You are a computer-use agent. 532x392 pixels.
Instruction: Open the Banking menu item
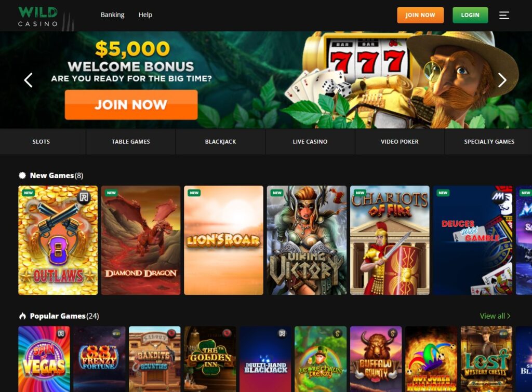click(x=112, y=15)
